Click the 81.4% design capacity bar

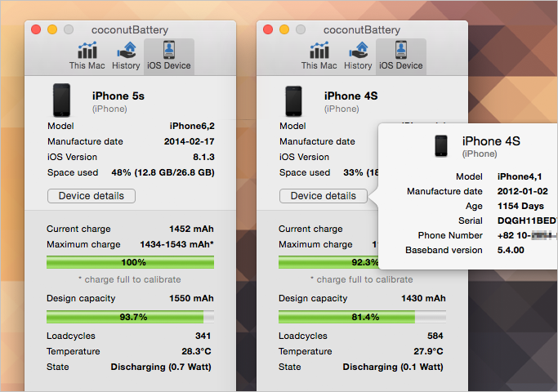(362, 317)
